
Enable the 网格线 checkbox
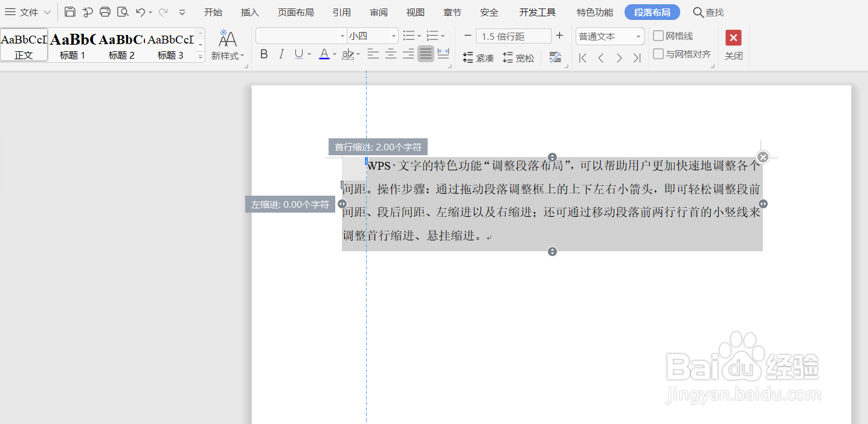(658, 36)
